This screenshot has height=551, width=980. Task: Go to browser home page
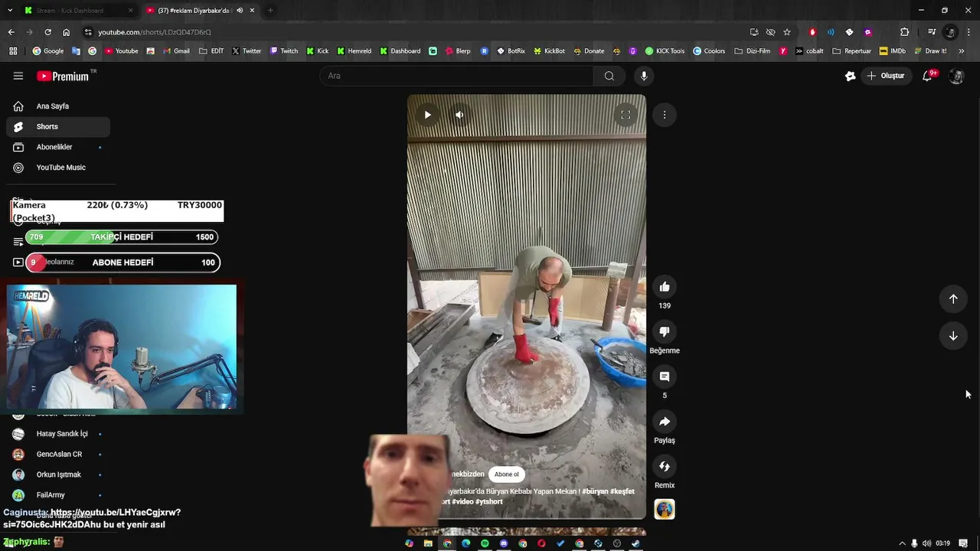66,32
